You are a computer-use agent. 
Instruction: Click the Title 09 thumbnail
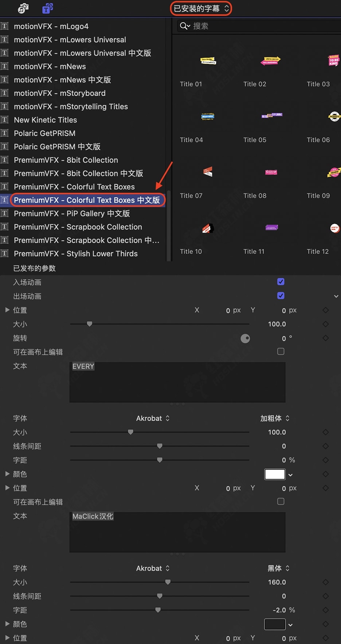click(334, 172)
